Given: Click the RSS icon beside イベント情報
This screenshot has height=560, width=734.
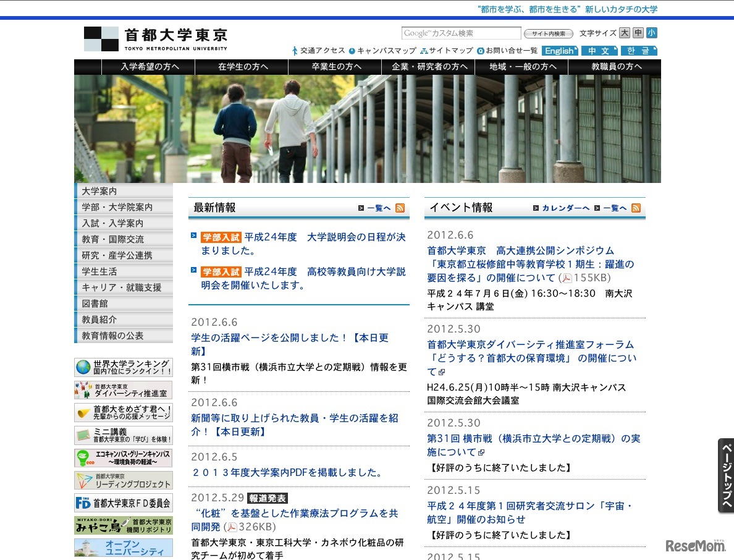Looking at the screenshot, I should click(x=636, y=208).
